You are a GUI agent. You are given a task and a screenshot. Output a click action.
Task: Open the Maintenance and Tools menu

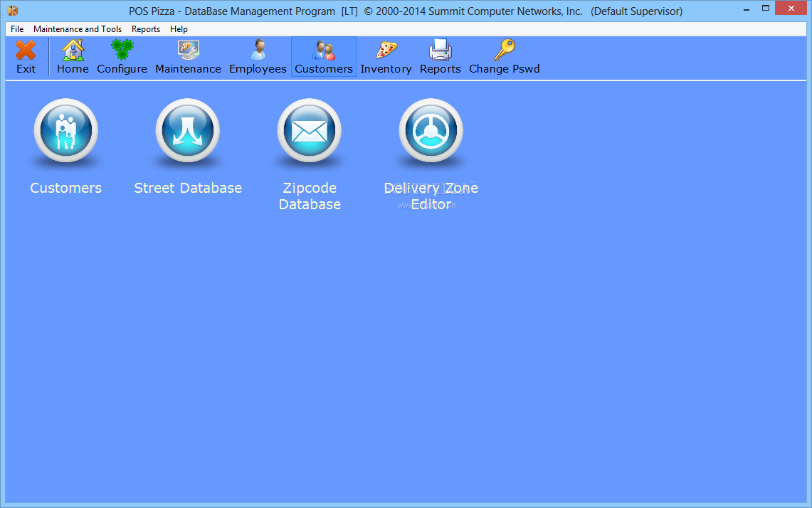pyautogui.click(x=78, y=29)
